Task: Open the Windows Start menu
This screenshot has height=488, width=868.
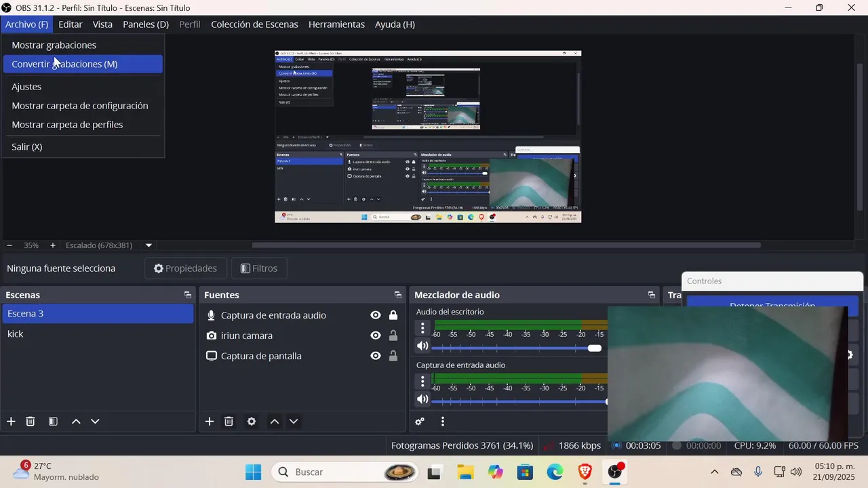Action: 254,472
